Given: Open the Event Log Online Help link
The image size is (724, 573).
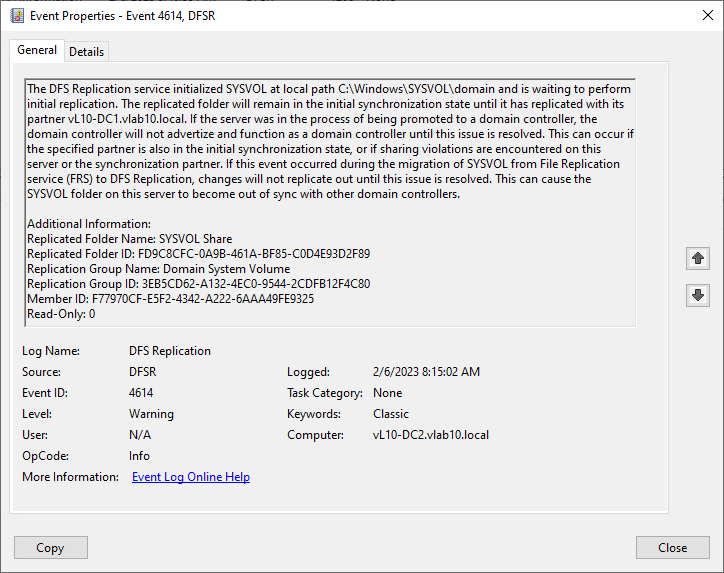Looking at the screenshot, I should 191,477.
